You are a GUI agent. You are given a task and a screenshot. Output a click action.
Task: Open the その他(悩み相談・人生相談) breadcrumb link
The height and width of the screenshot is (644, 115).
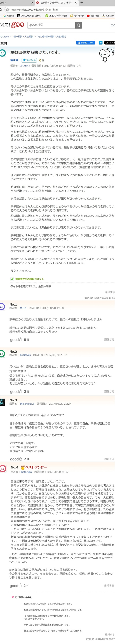pyautogui.click(x=52, y=36)
